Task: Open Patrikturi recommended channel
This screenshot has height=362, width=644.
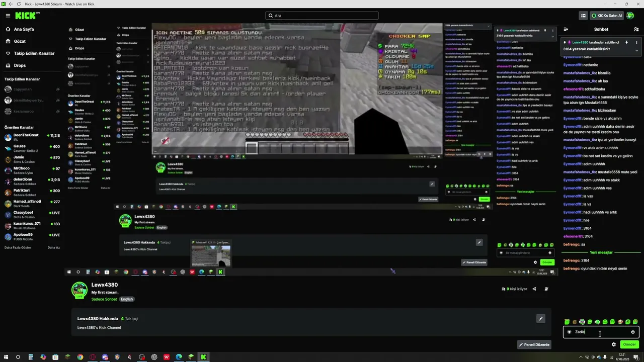Action: 32,193
